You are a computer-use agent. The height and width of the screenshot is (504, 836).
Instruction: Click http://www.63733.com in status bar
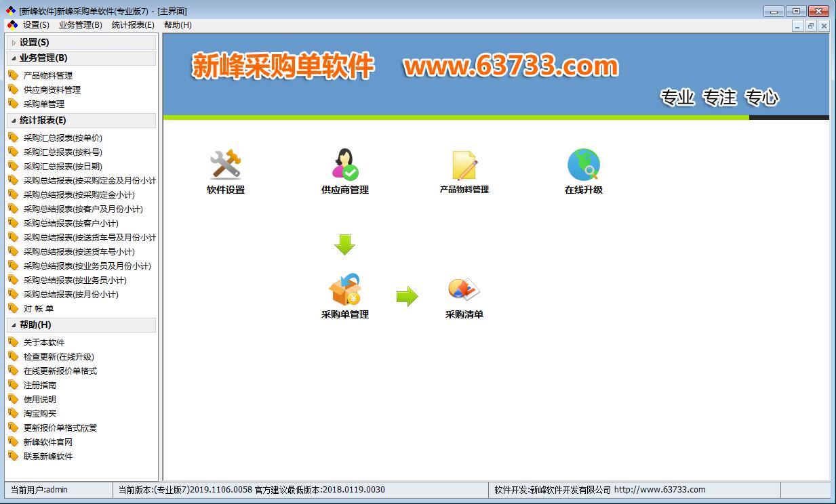coord(660,490)
